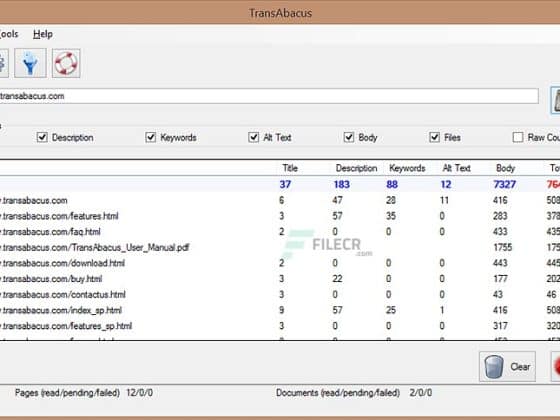Click Body value 433 in faq.html row
The width and height of the screenshot is (560, 420).
coord(500,231)
